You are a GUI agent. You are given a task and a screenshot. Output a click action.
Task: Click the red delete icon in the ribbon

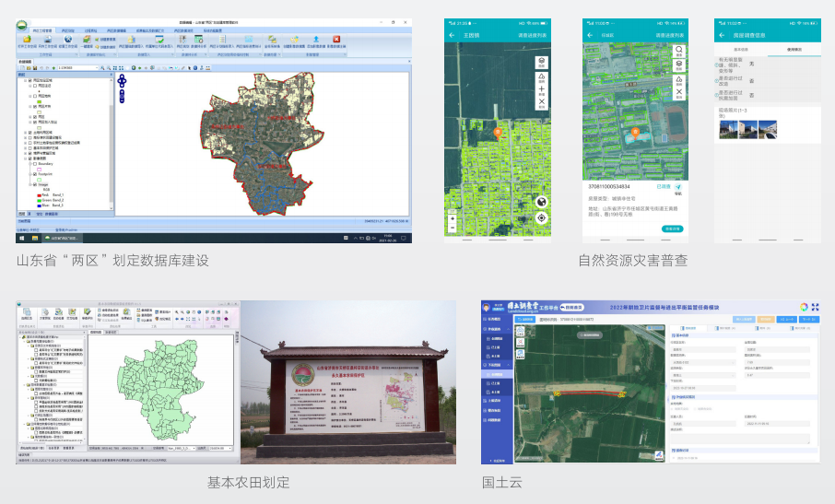(336, 39)
